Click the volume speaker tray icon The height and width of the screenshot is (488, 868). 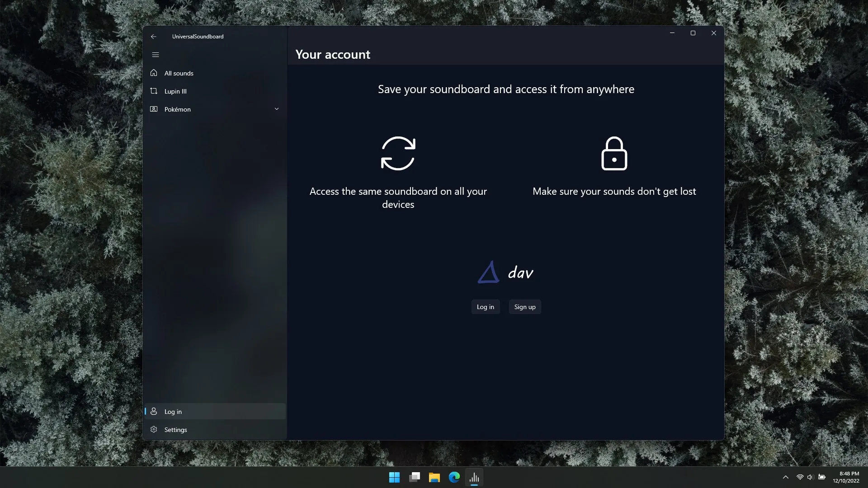pos(810,477)
